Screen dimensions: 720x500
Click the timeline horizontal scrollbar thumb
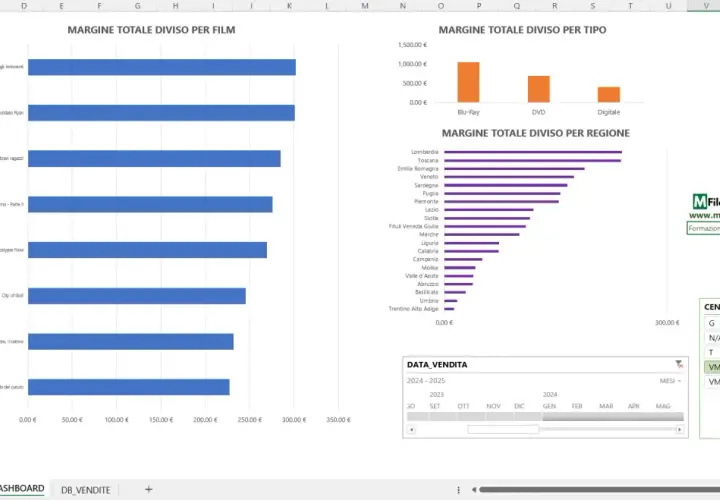click(x=503, y=430)
